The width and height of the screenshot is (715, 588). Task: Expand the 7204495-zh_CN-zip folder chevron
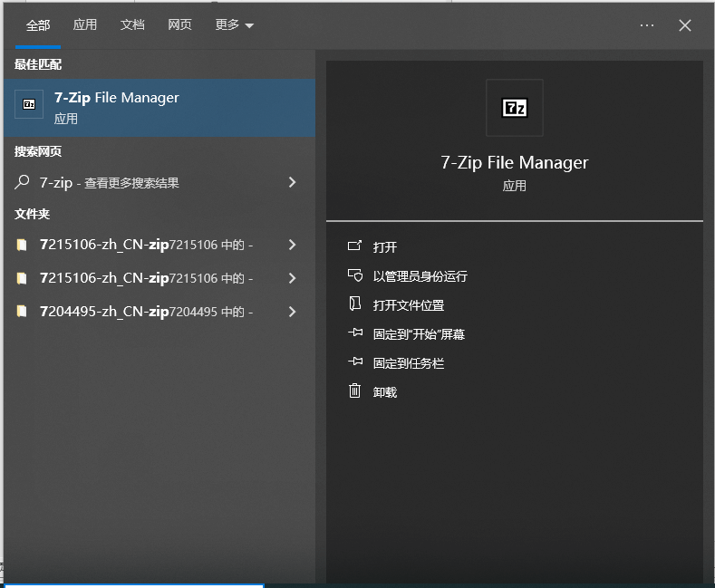point(293,312)
